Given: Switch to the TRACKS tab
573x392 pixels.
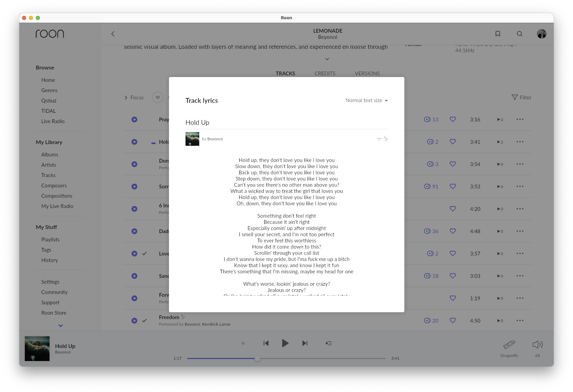Looking at the screenshot, I should pyautogui.click(x=285, y=74).
